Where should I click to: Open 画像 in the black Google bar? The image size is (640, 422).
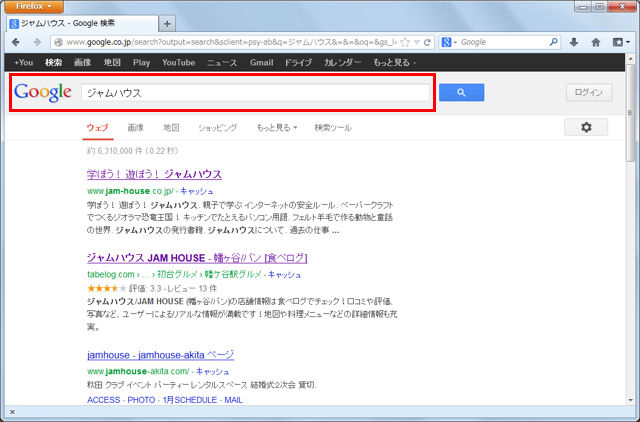click(82, 63)
